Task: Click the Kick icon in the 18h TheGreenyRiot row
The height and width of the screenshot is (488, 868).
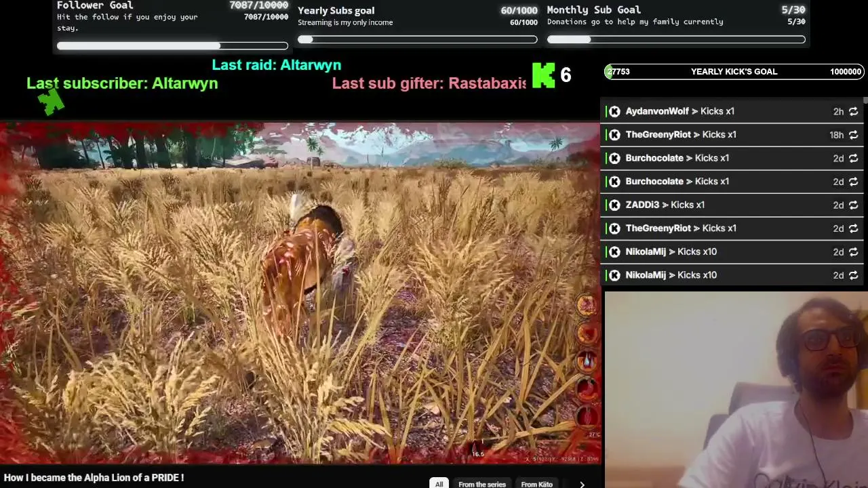Action: tap(614, 135)
